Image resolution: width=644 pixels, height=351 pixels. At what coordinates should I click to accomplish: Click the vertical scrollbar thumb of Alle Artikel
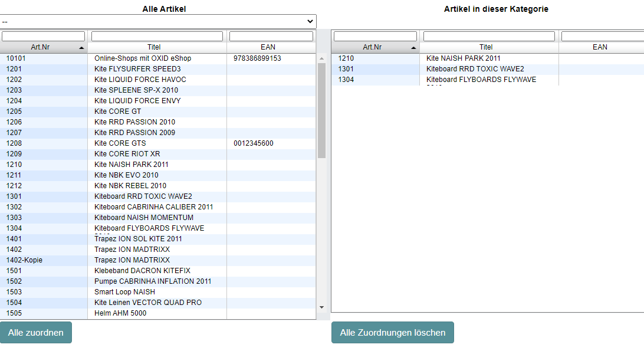[x=321, y=110]
